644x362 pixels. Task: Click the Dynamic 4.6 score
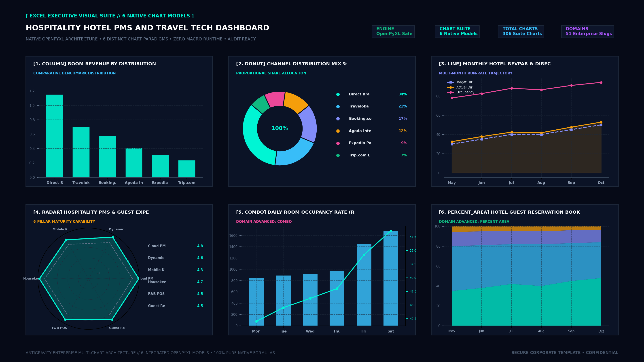click(200, 258)
